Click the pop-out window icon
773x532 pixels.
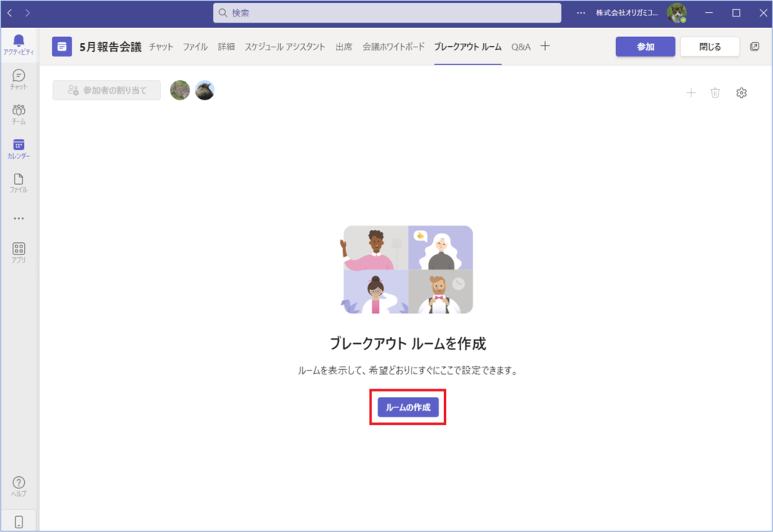click(754, 47)
